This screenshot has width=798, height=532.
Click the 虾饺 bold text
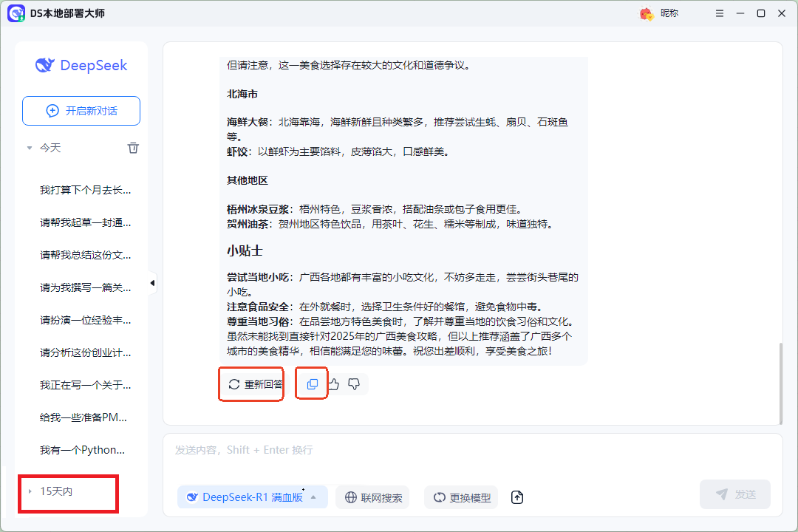click(x=237, y=151)
